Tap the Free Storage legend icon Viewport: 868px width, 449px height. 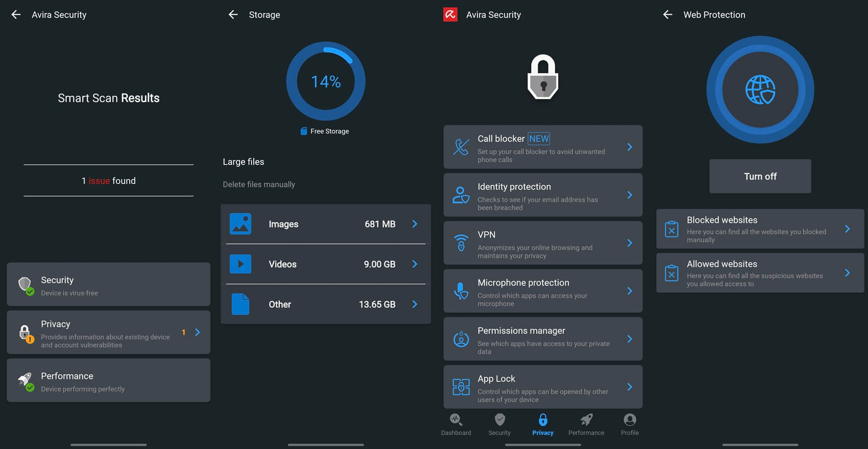coord(304,131)
